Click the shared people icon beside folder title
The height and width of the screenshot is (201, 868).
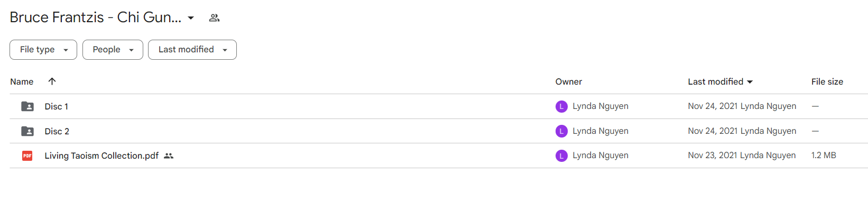214,17
